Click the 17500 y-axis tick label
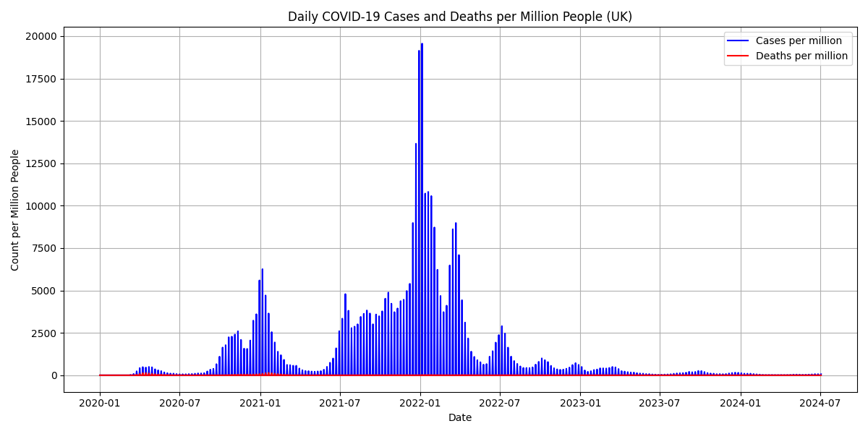The width and height of the screenshot is (868, 434). (x=42, y=79)
